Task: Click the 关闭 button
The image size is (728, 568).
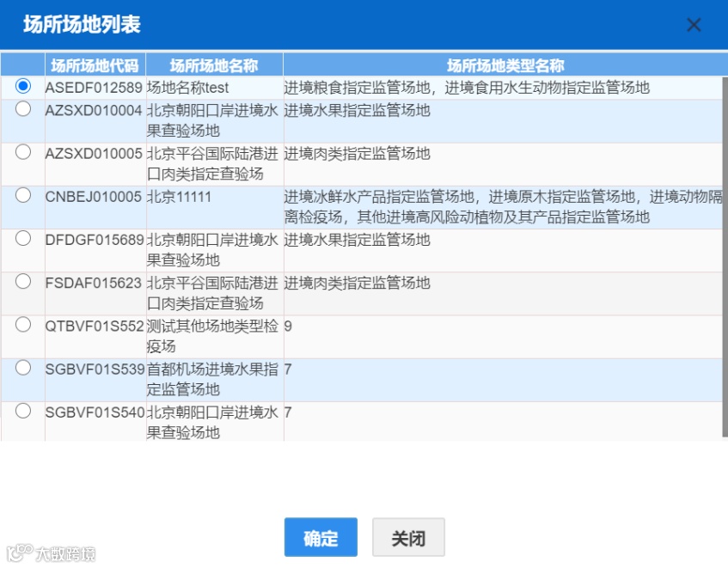Action: click(408, 537)
